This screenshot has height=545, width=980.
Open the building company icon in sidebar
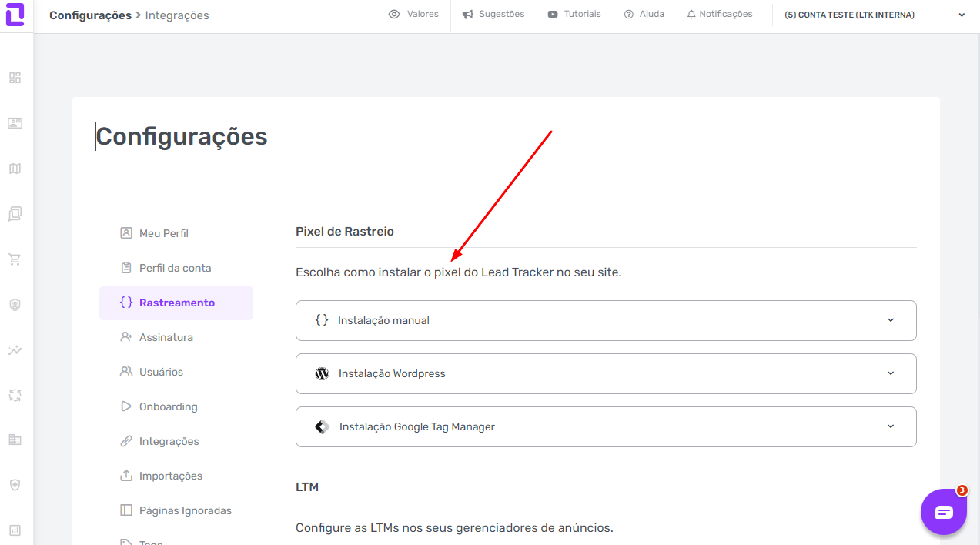coord(15,440)
